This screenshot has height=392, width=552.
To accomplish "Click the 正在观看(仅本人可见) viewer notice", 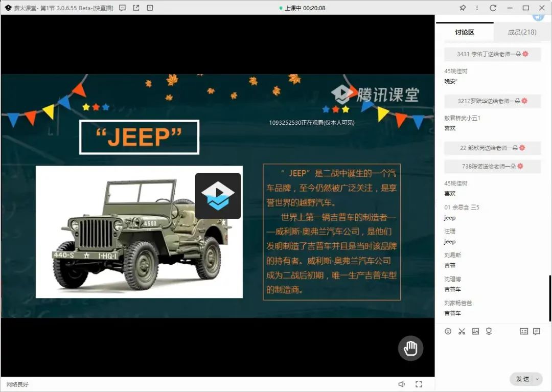I will coord(312,123).
